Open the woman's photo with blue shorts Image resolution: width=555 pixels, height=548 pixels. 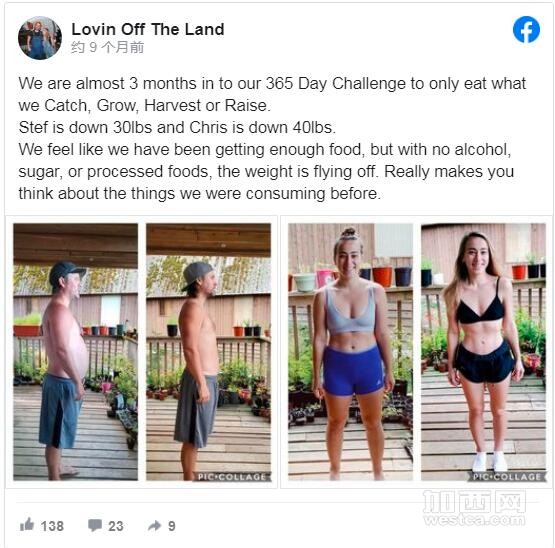pos(350,352)
